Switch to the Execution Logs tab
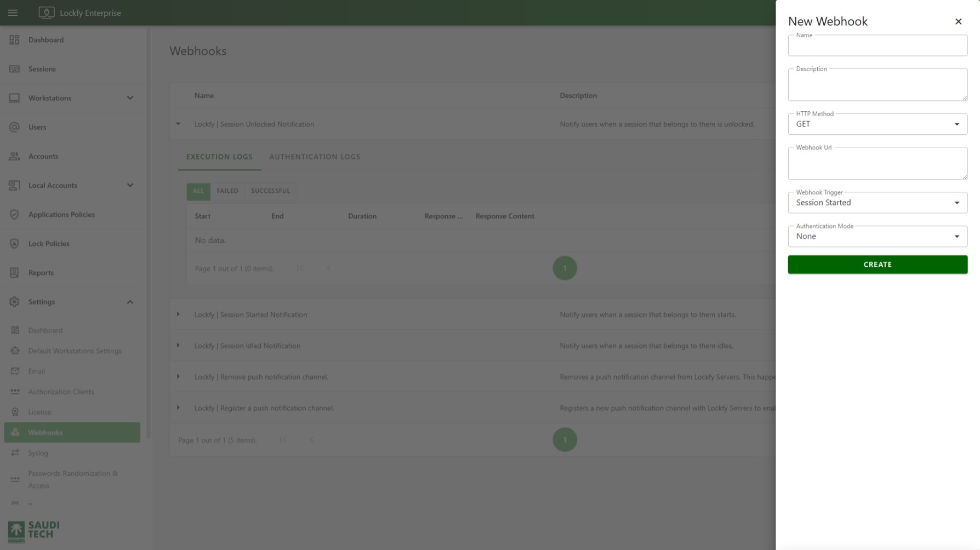The height and width of the screenshot is (550, 980). pos(219,157)
